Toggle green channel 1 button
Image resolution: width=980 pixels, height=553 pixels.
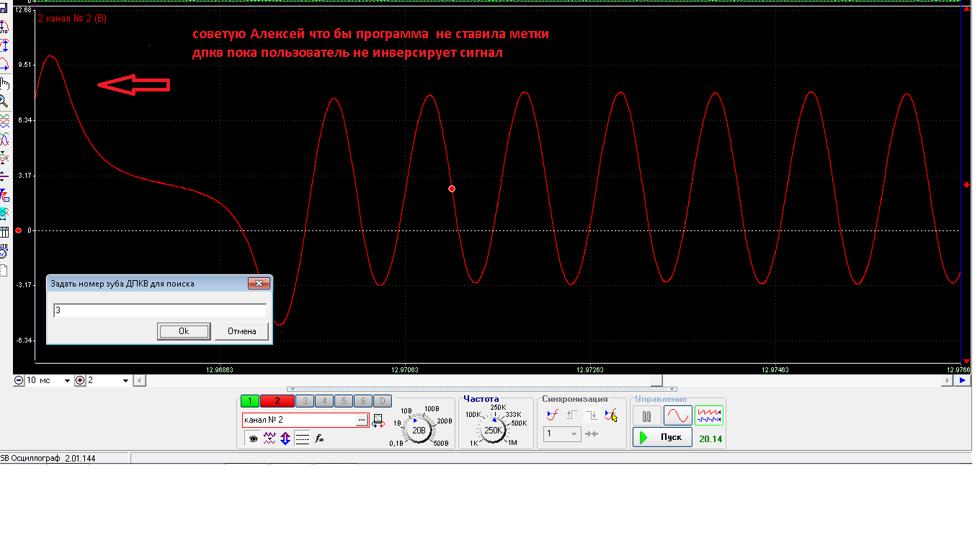click(249, 401)
